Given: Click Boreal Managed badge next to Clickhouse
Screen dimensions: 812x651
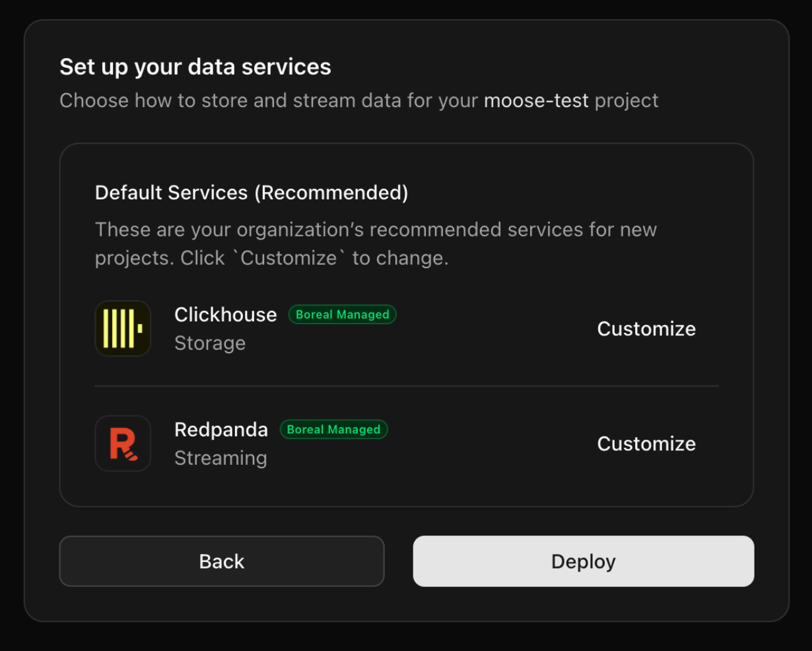Looking at the screenshot, I should (342, 315).
